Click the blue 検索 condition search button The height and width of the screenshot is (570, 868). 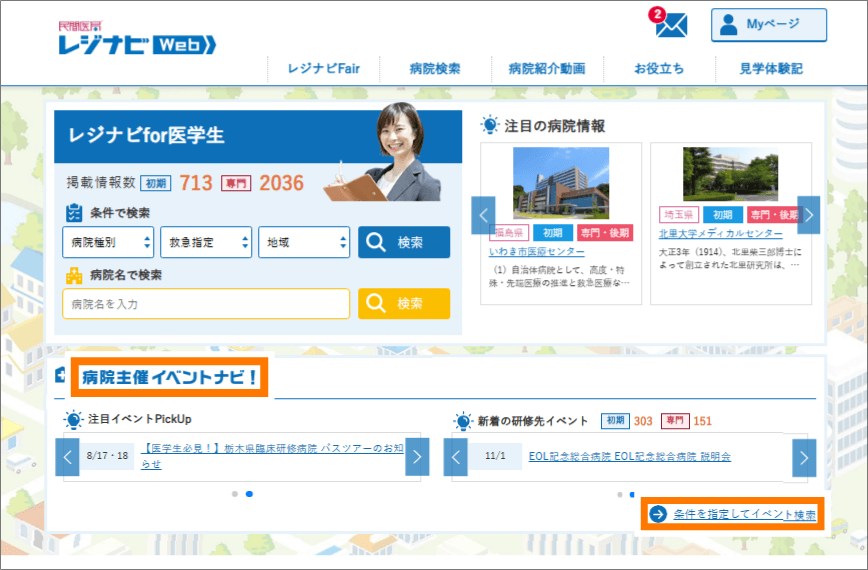(x=404, y=242)
